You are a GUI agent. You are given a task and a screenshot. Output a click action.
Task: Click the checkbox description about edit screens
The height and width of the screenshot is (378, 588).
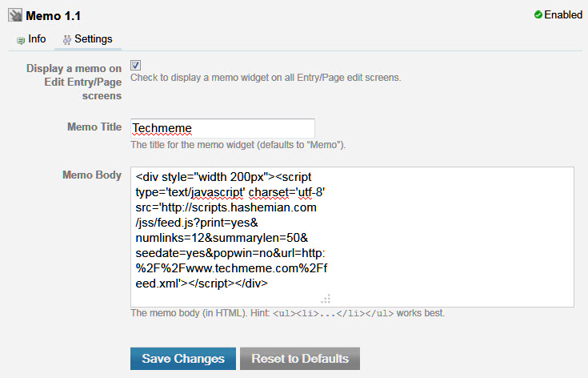[x=265, y=78]
